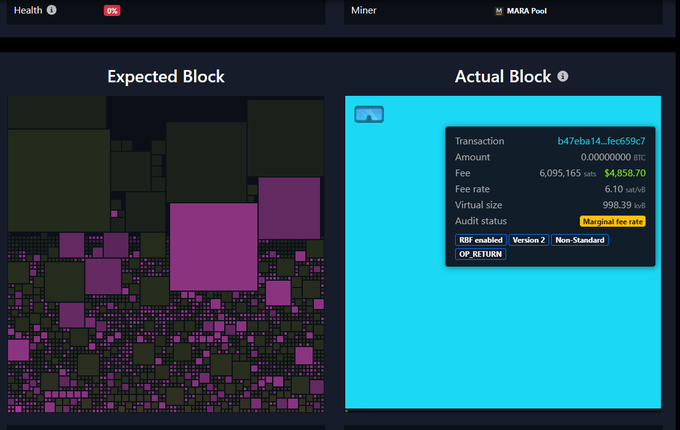Click the MARA Pool miner link
The width and height of the screenshot is (680, 430).
pos(526,11)
